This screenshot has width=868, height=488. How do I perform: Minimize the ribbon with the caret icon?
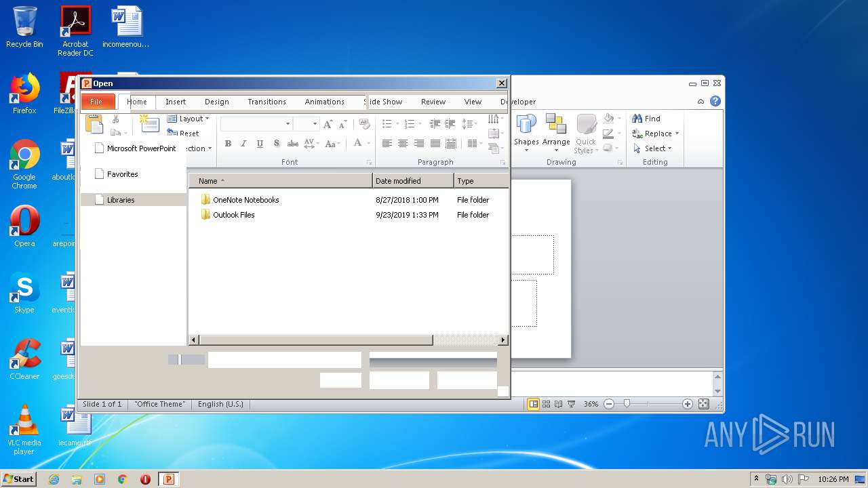pos(701,102)
